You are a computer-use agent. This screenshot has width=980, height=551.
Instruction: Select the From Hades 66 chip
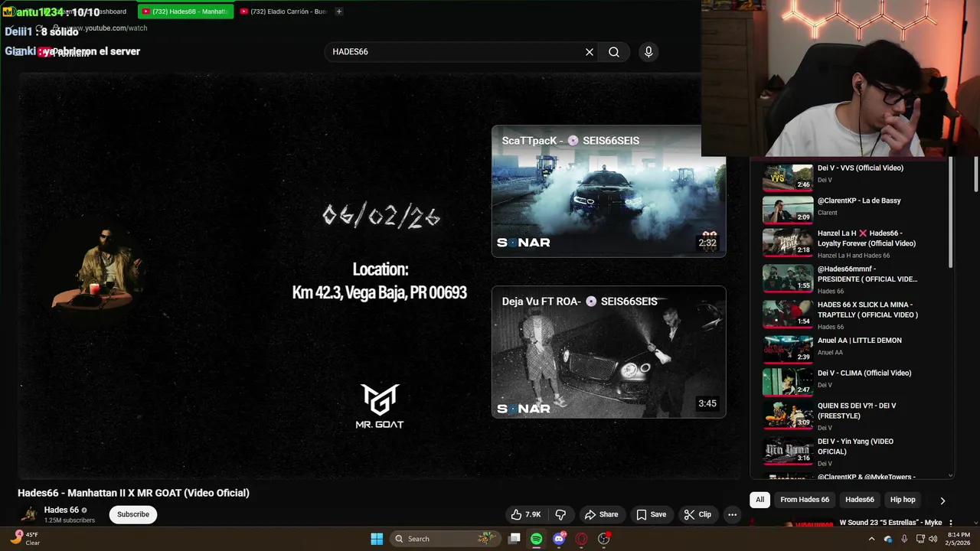tap(805, 500)
